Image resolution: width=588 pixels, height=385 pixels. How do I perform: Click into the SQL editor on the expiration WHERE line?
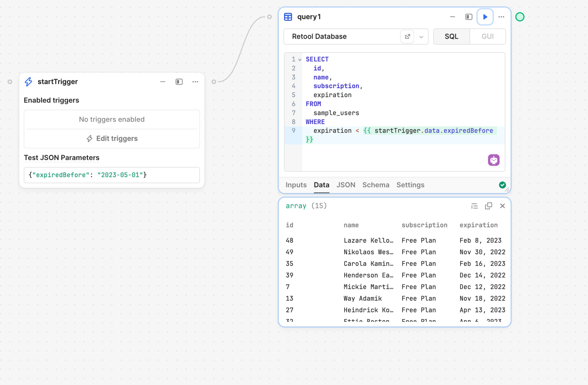click(x=403, y=135)
